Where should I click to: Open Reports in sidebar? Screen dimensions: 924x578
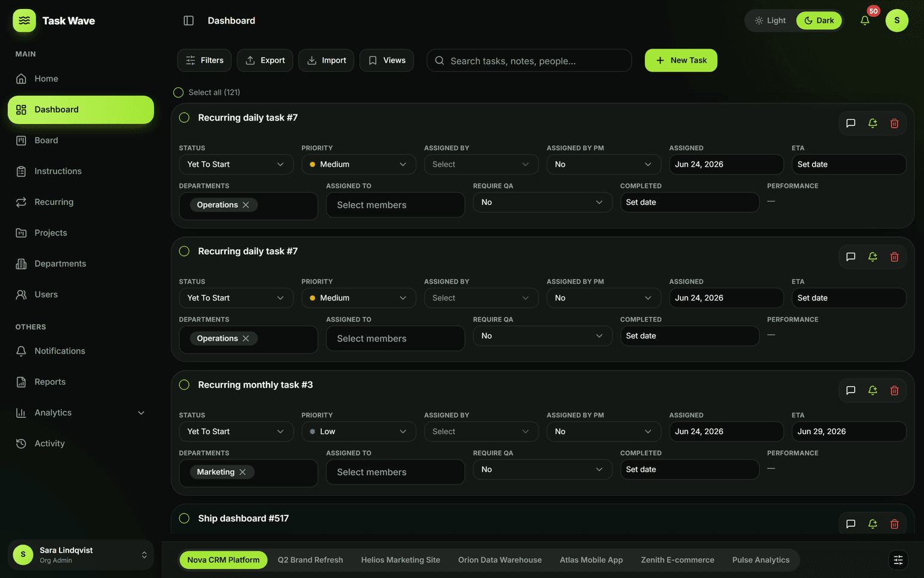pyautogui.click(x=81, y=382)
